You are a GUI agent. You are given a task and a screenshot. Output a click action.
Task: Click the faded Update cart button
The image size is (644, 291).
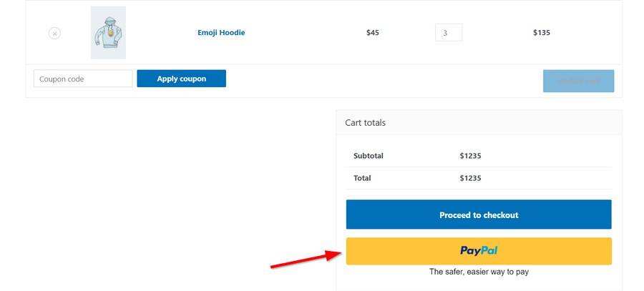(578, 81)
